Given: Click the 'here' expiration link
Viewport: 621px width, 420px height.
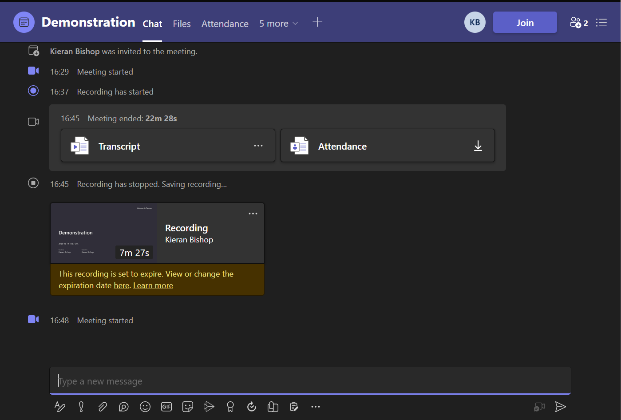Looking at the screenshot, I should (x=122, y=286).
